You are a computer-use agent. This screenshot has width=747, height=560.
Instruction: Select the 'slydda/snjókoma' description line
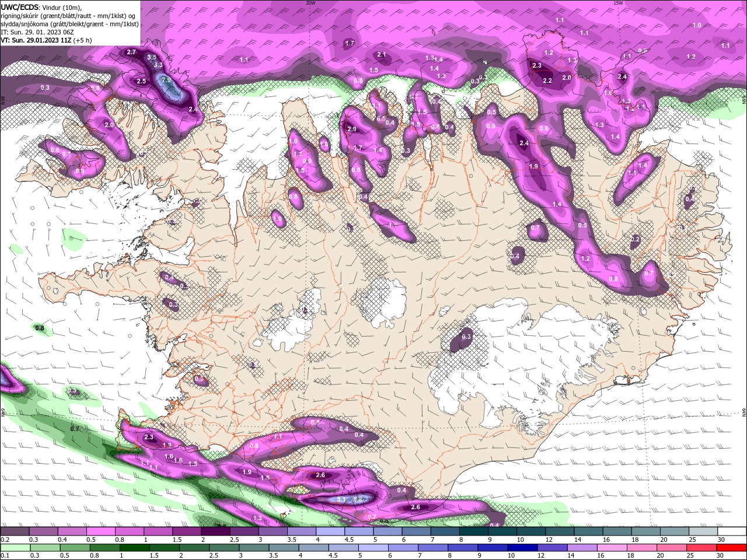(x=69, y=24)
